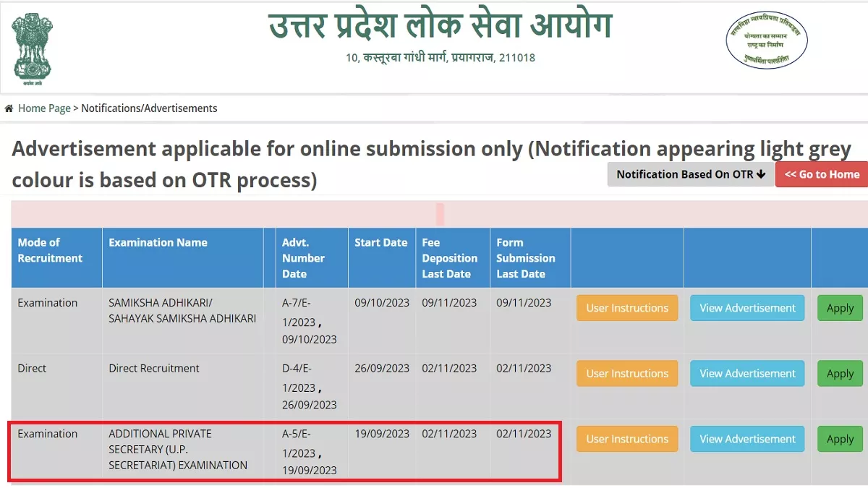Expand Notification Based On OTR dropdown
This screenshot has height=488, width=868.
pos(690,174)
